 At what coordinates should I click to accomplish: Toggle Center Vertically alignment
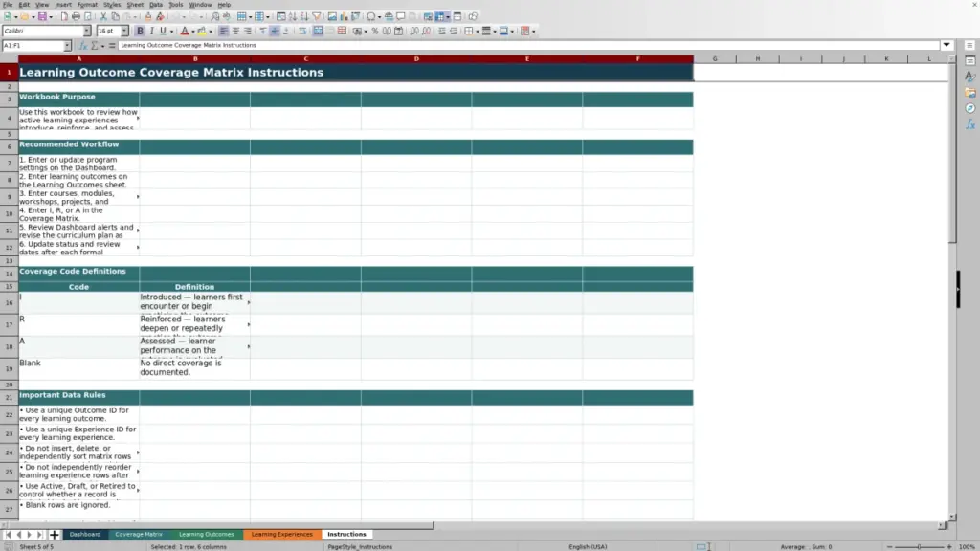pyautogui.click(x=275, y=31)
